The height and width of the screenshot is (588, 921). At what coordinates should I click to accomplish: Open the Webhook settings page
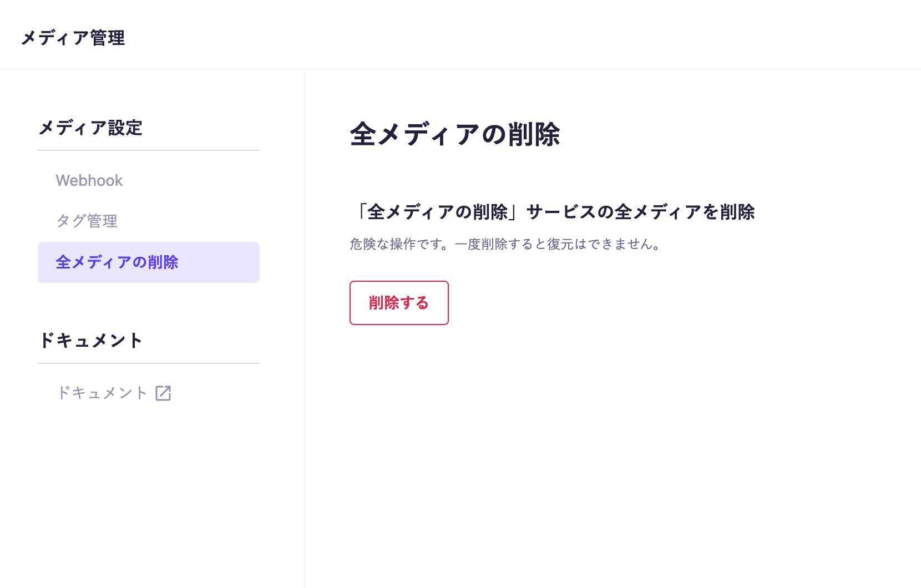pyautogui.click(x=89, y=180)
